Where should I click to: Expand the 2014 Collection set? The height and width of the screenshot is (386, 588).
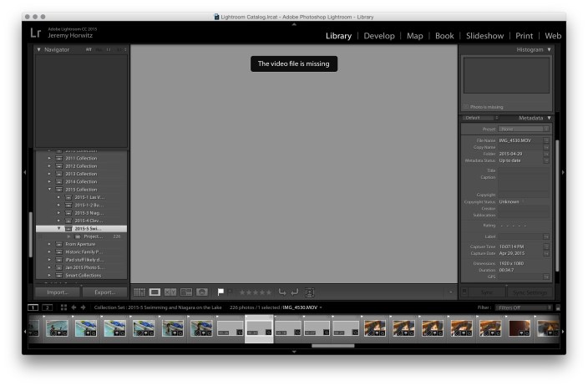click(49, 181)
